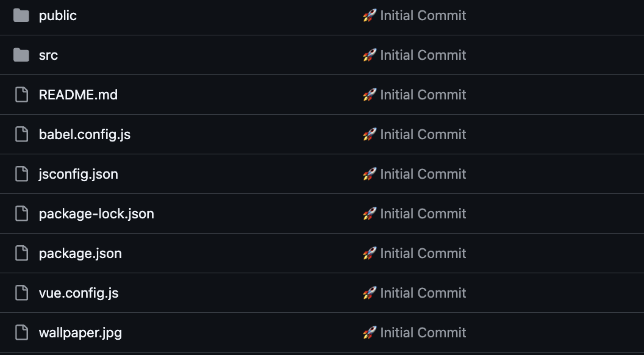Click the src folder icon
Screen dimensions: 644x355
[21, 55]
